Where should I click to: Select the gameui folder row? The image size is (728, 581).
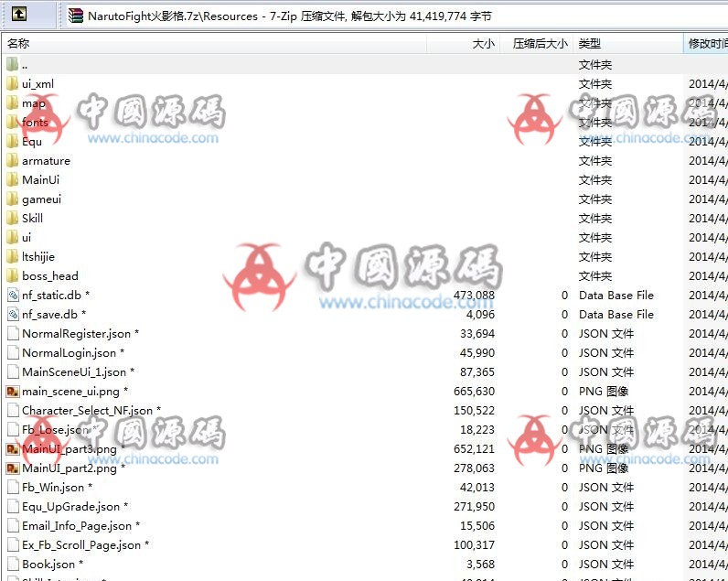41,199
